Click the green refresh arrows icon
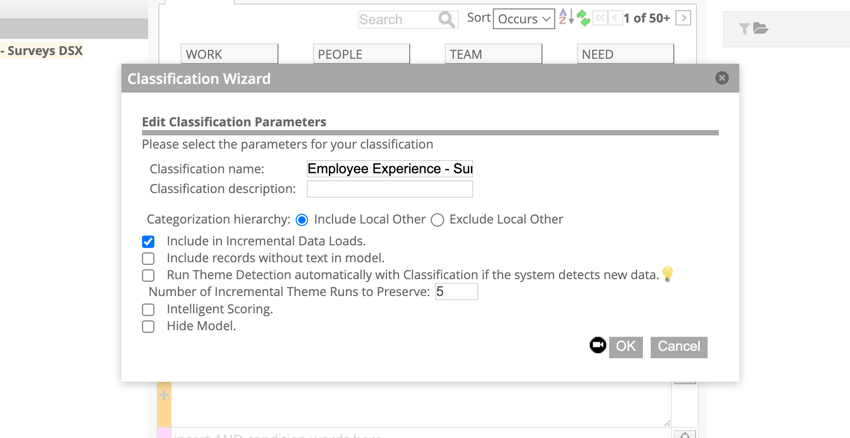The height and width of the screenshot is (438, 850). click(x=583, y=18)
